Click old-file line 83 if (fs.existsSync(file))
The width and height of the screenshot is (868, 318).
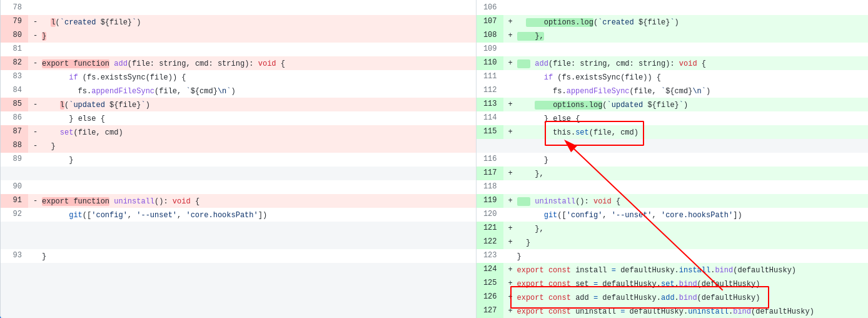(x=127, y=78)
